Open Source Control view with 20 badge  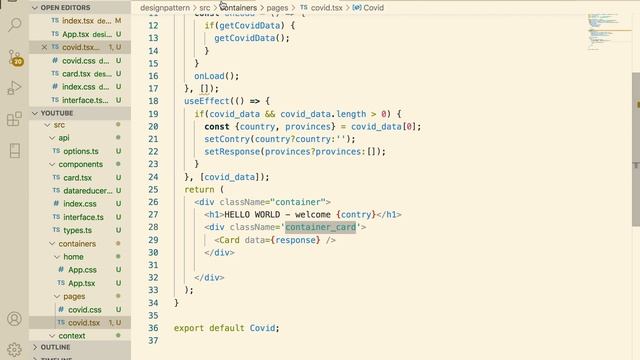point(15,58)
